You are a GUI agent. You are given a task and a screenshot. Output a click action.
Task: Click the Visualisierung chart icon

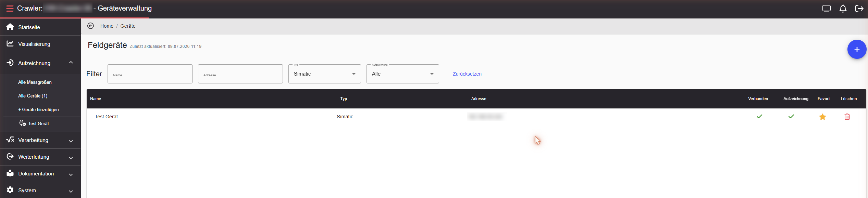tap(10, 44)
